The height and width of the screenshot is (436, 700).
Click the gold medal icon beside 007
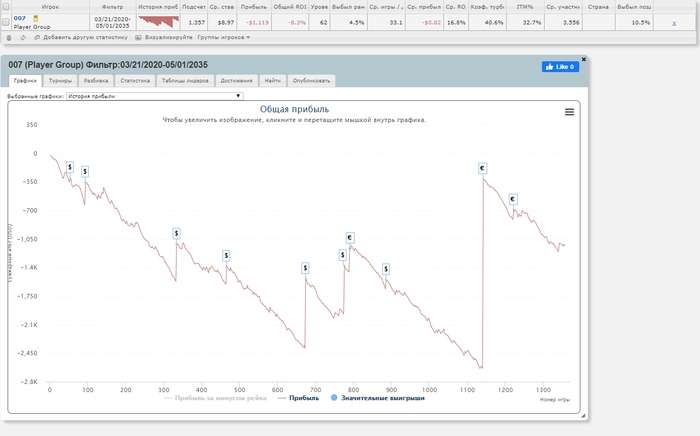click(36, 18)
